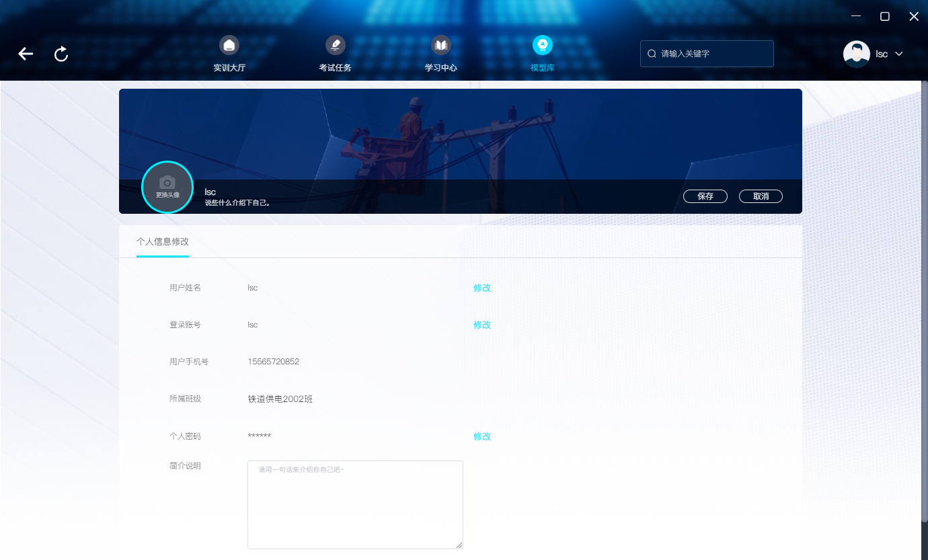Click the 简介说明 text area
The height and width of the screenshot is (560, 928).
tap(355, 505)
